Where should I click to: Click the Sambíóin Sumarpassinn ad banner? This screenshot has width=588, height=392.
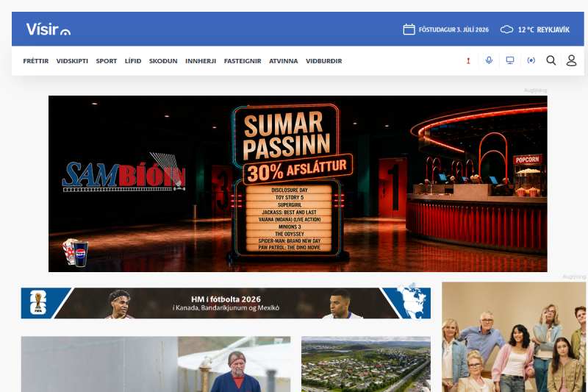point(298,184)
